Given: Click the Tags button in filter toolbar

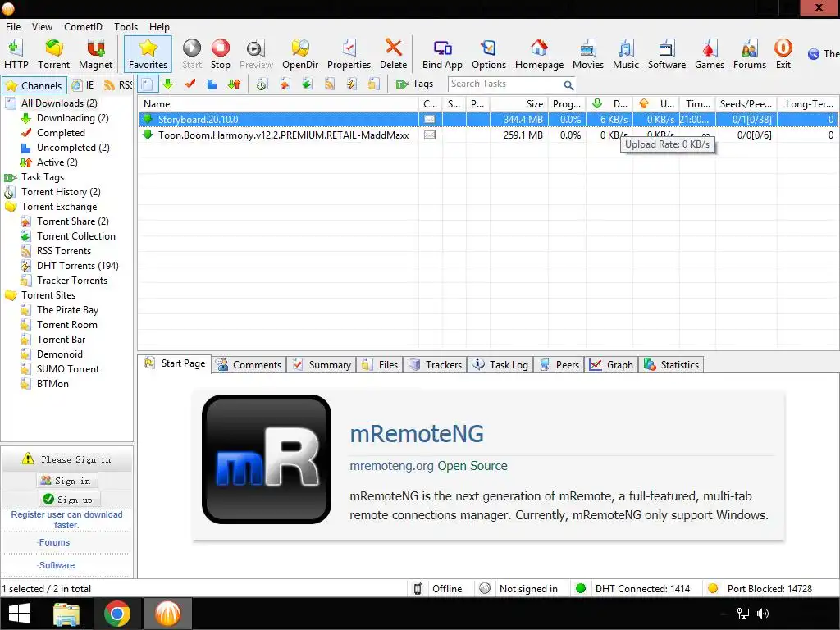Looking at the screenshot, I should (414, 84).
